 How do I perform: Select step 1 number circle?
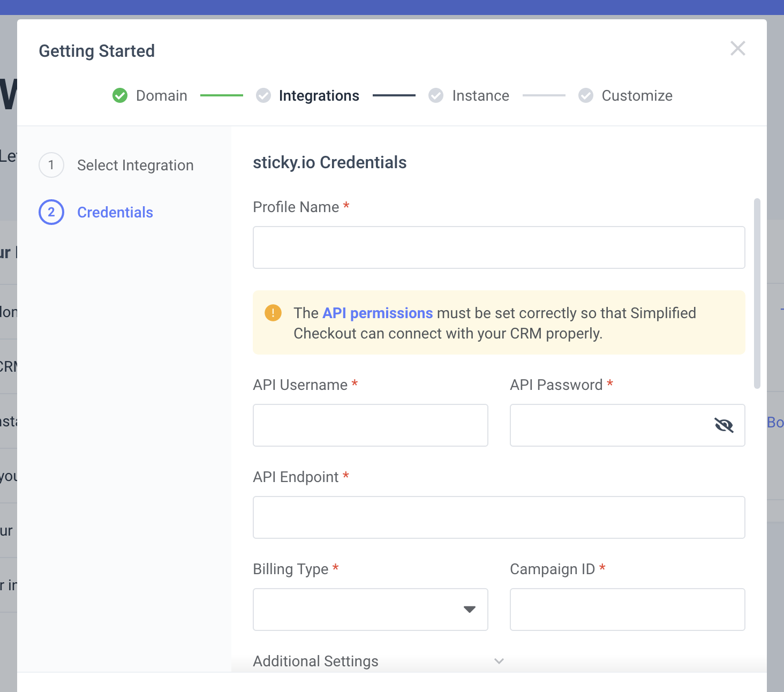pos(51,165)
